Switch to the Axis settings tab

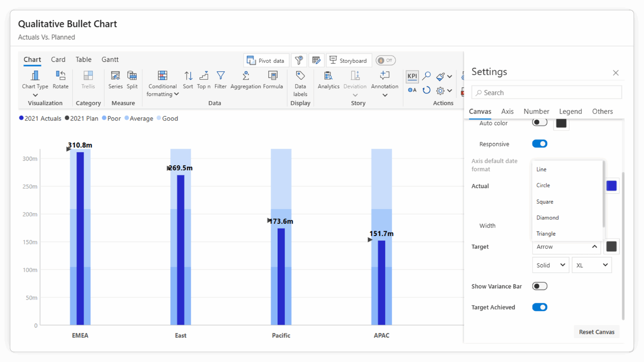point(507,111)
